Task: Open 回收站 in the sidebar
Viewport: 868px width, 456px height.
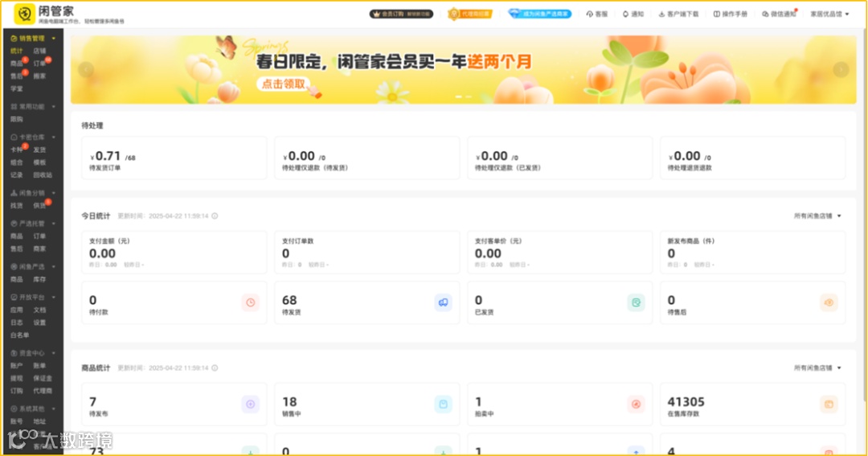Action: (43, 175)
